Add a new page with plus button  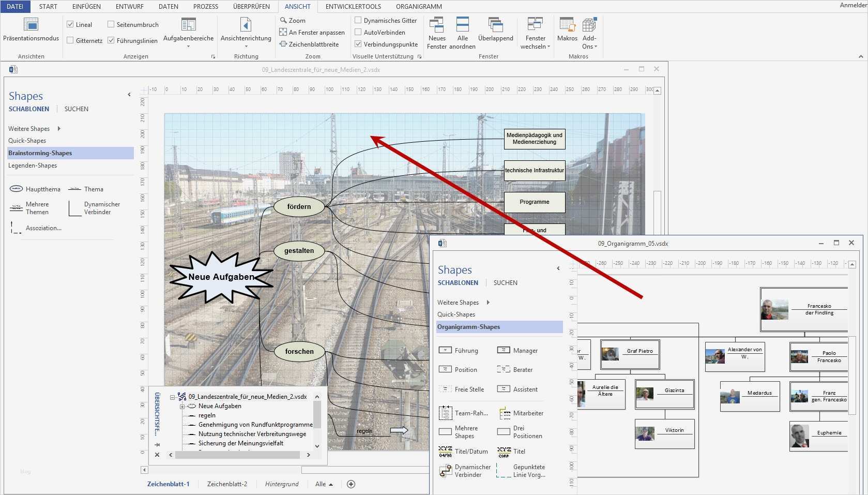(x=351, y=484)
